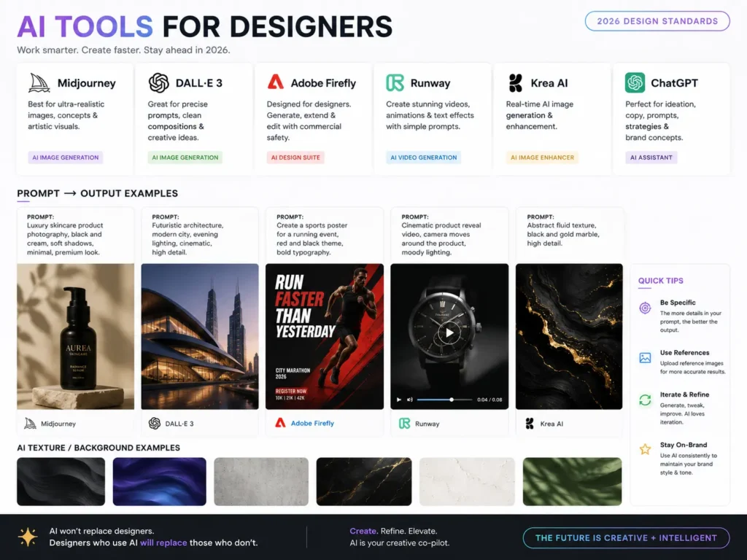
Task: Click the Iterate & Refine tip title
Action: (684, 394)
